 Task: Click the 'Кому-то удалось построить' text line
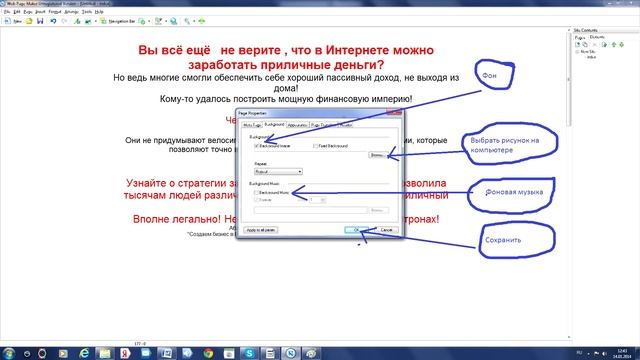pos(286,99)
